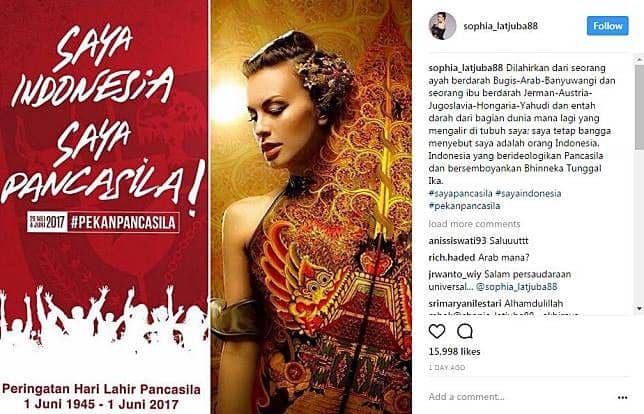This screenshot has width=644, height=414.
Task: Open the sophia_latjuba88 profile avatar
Action: tap(442, 26)
